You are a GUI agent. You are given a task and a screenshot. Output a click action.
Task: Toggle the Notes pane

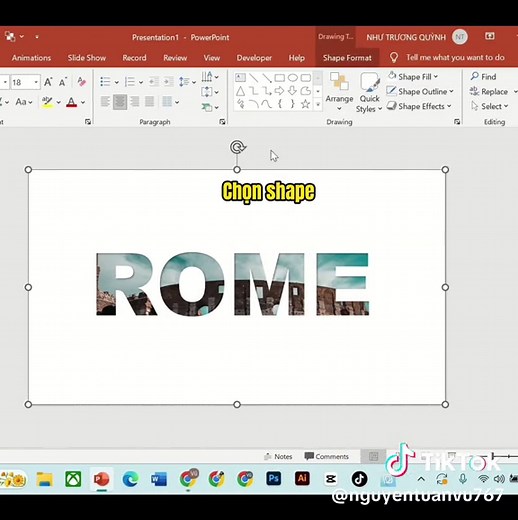[278, 456]
